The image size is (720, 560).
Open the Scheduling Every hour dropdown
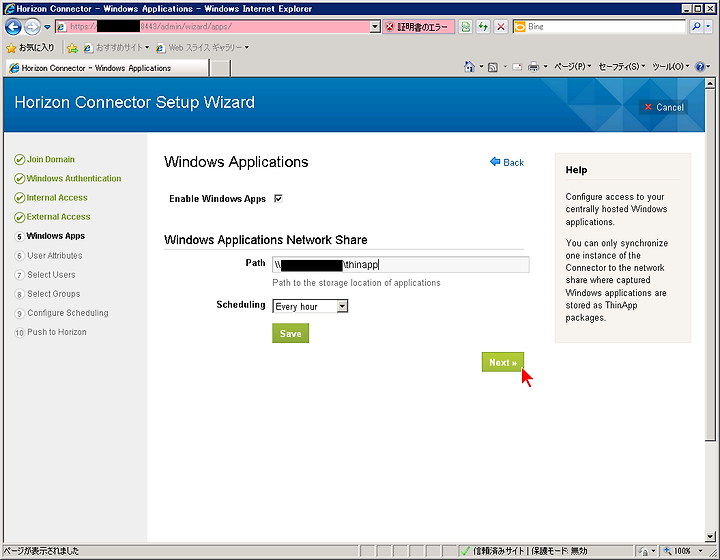tap(310, 306)
